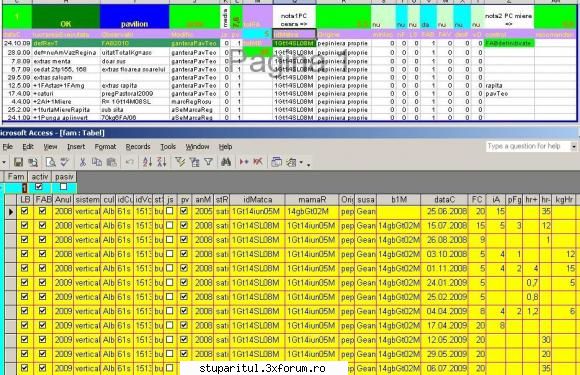Sort records ascending A to Z
The height and width of the screenshot is (375, 580).
pos(147,162)
